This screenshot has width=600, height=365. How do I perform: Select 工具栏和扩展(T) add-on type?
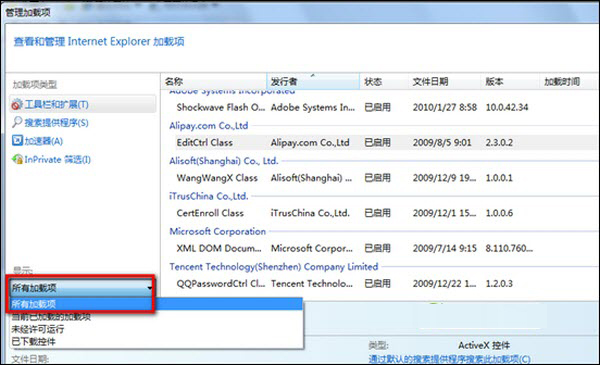[x=83, y=104]
